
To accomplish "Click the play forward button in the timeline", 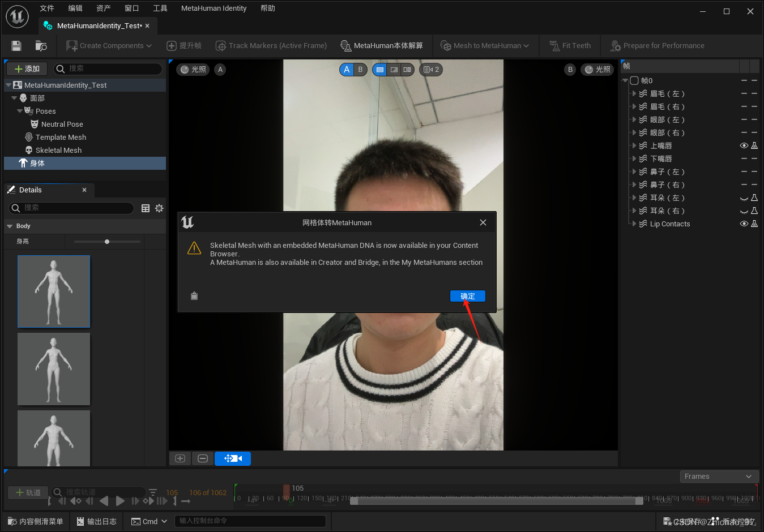I will pos(120,501).
